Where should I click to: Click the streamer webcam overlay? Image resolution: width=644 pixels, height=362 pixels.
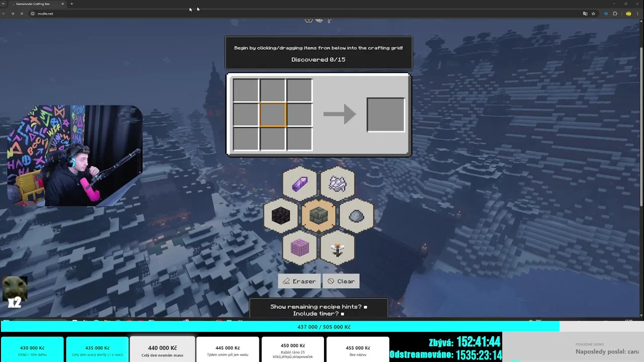pos(74,156)
